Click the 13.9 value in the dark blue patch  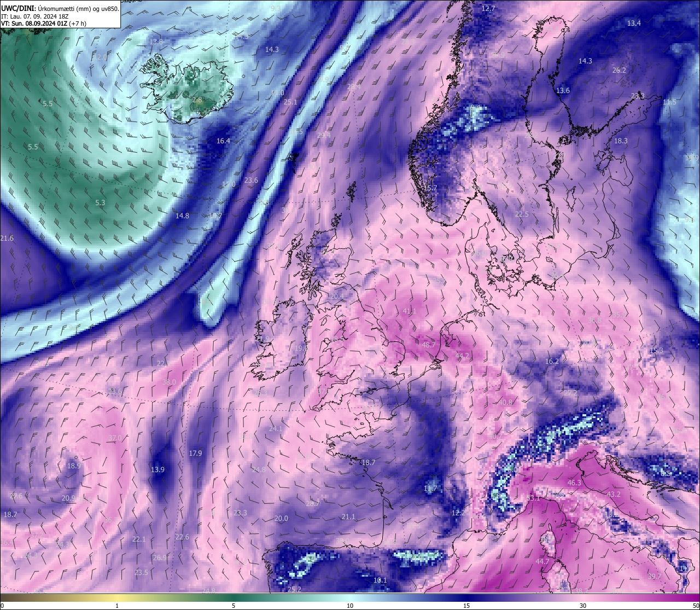pos(157,470)
